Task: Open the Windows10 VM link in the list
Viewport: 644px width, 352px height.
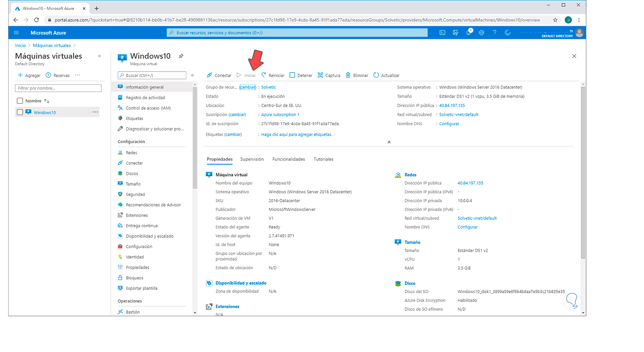Action: 45,112
